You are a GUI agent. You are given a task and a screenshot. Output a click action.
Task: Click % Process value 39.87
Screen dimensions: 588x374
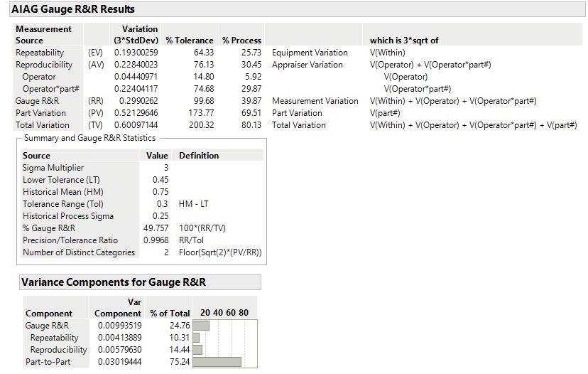click(251, 101)
